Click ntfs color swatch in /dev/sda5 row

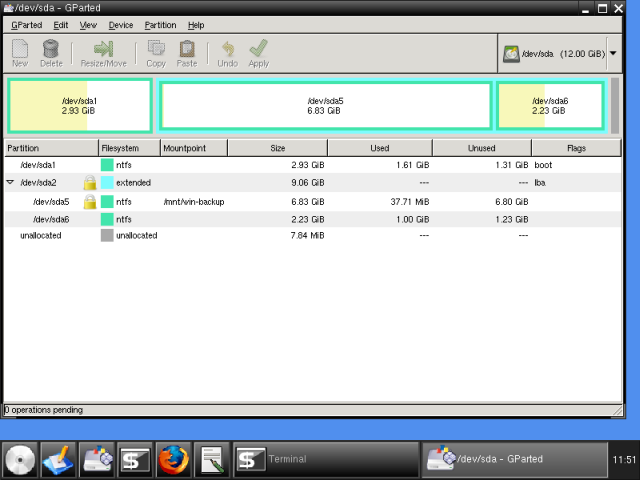click(x=107, y=202)
